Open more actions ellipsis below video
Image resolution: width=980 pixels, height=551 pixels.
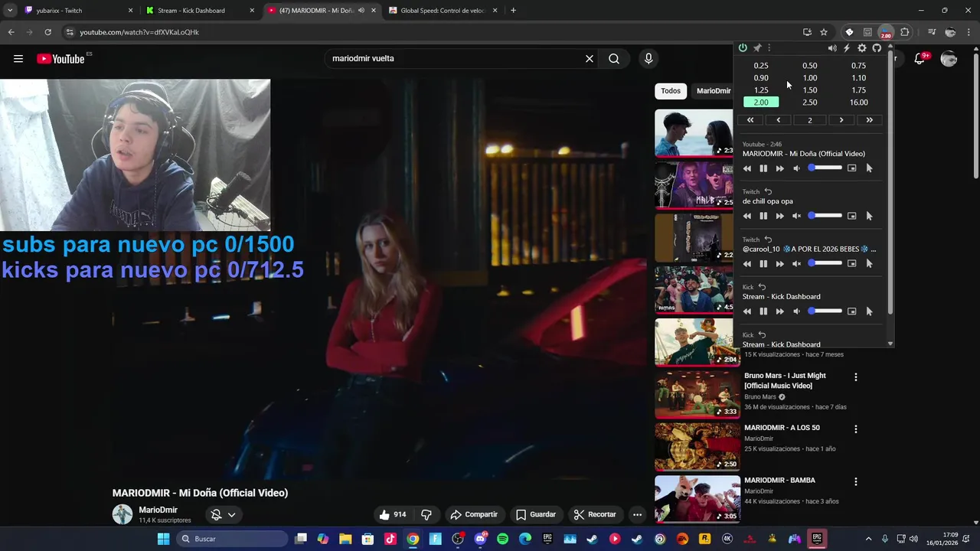[637, 514]
